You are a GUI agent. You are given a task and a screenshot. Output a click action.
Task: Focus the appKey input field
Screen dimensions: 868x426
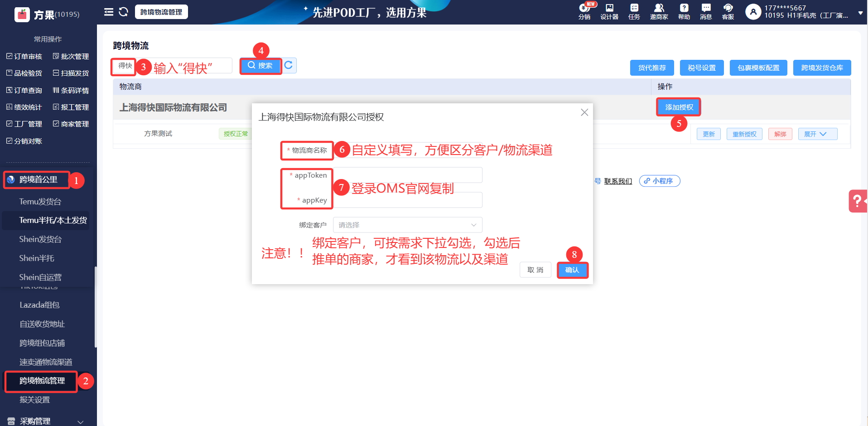(407, 200)
